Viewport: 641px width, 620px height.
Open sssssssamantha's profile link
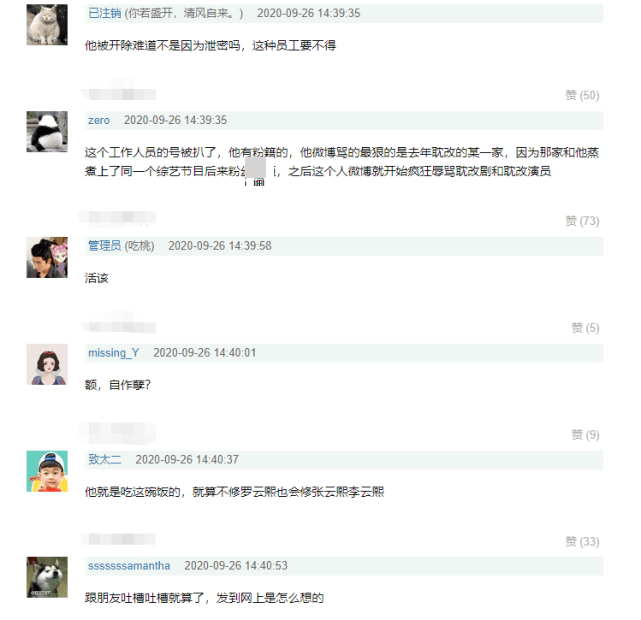coord(129,566)
